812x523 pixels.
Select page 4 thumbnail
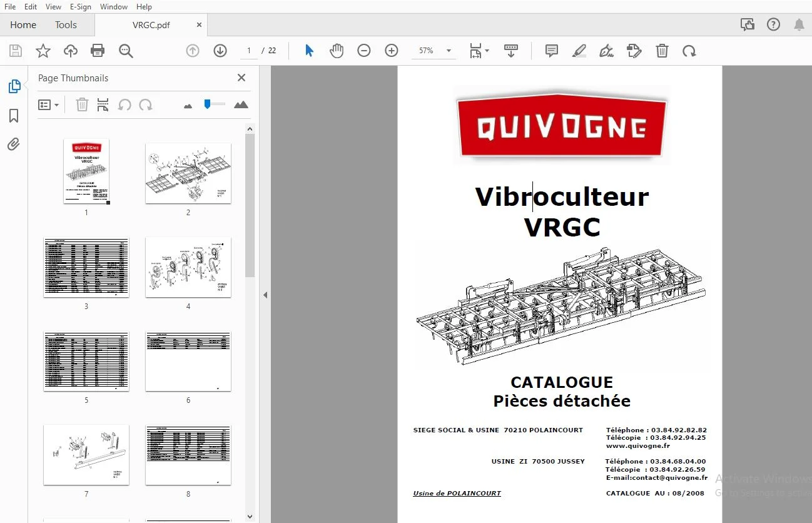(x=188, y=267)
